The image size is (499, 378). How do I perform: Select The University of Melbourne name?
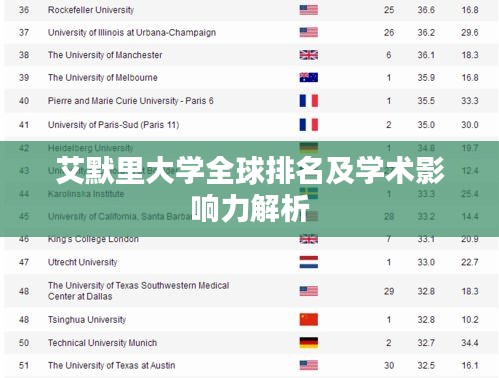point(103,78)
